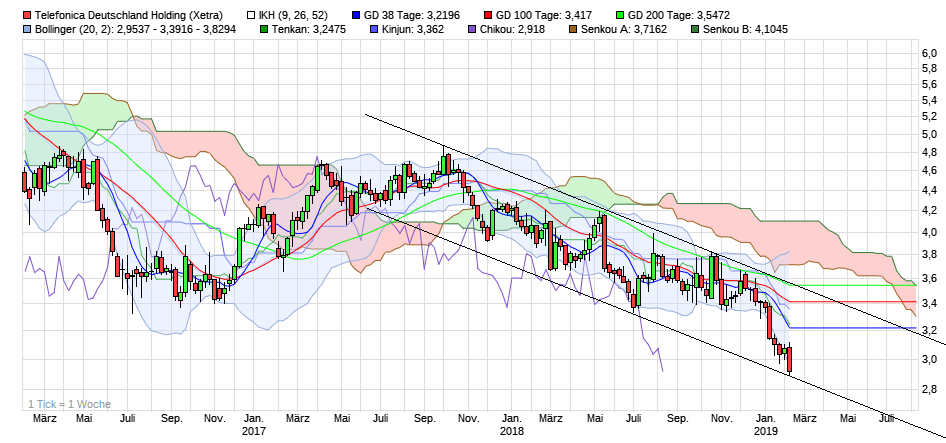Click the 4,2 price axis label
946x443 pixels.
929,211
